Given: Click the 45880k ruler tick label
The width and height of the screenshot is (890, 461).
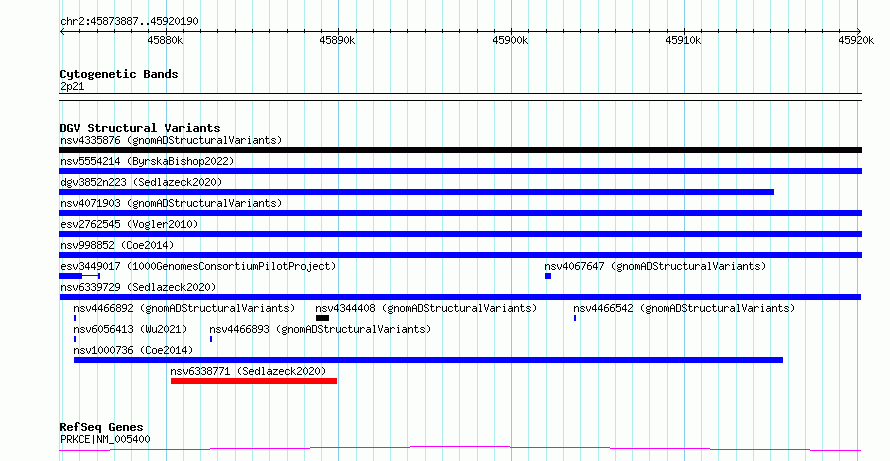Looking at the screenshot, I should coord(165,40).
